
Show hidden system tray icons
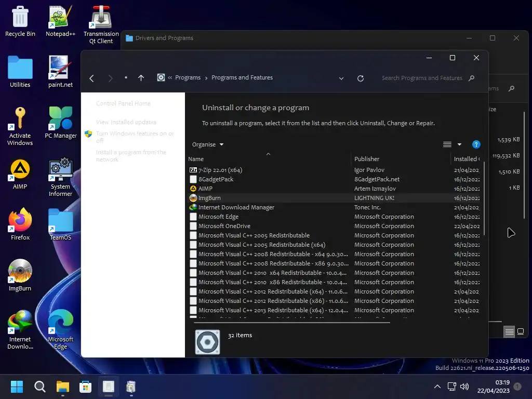pos(437,387)
